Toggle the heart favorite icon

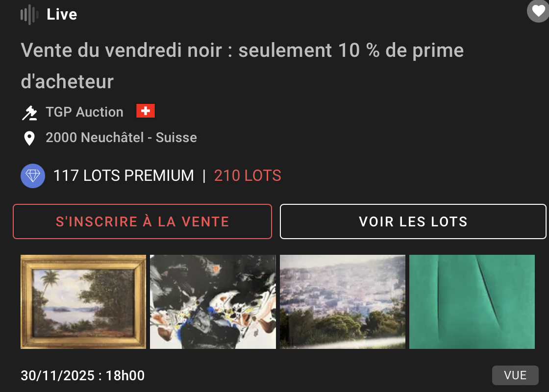click(x=539, y=11)
